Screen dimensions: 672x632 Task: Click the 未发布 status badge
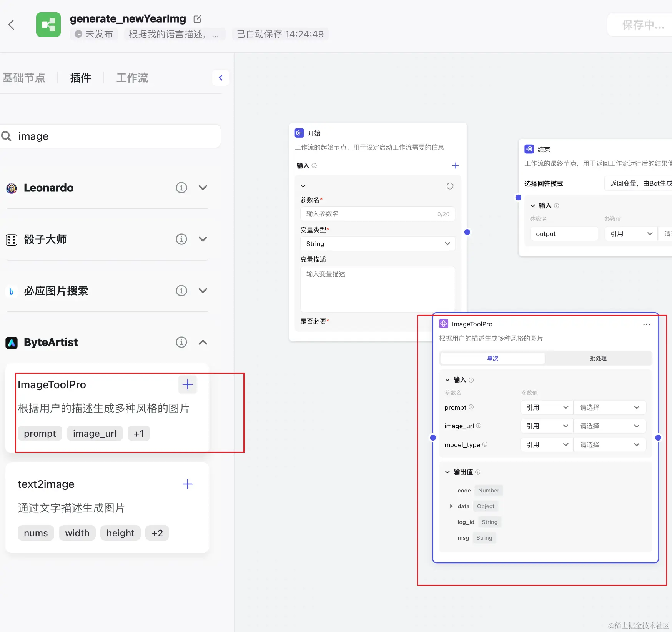click(x=94, y=34)
